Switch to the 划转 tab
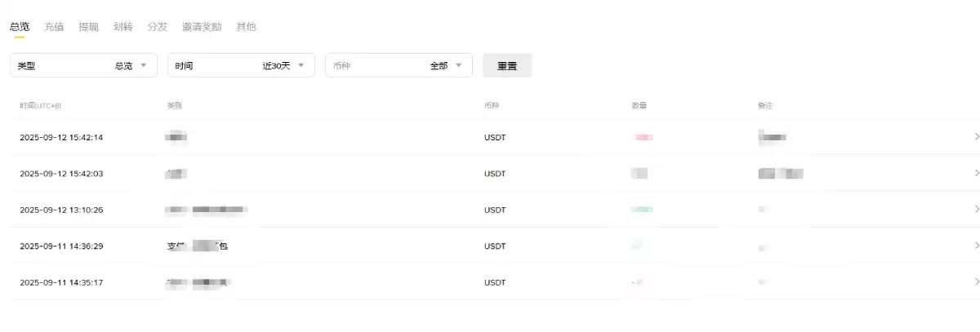Viewport: 980px width, 332px height. click(122, 27)
